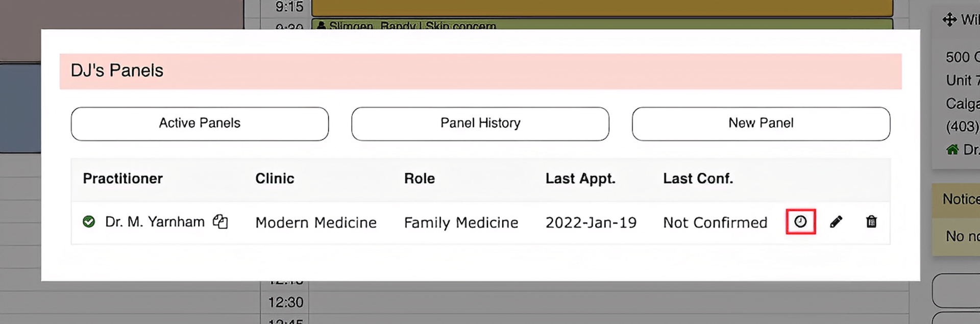980x324 pixels.
Task: Click the green home icon
Action: tap(952, 149)
